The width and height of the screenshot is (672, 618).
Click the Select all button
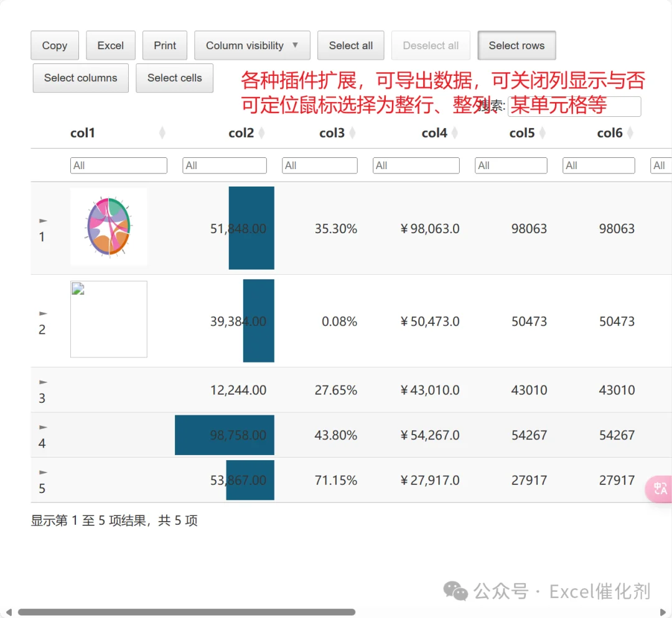(x=350, y=45)
